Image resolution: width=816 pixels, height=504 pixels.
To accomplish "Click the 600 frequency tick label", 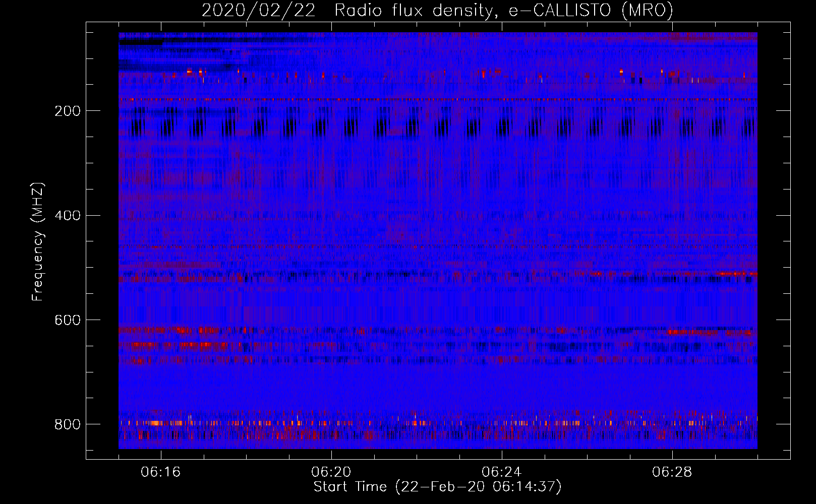I will coord(68,320).
